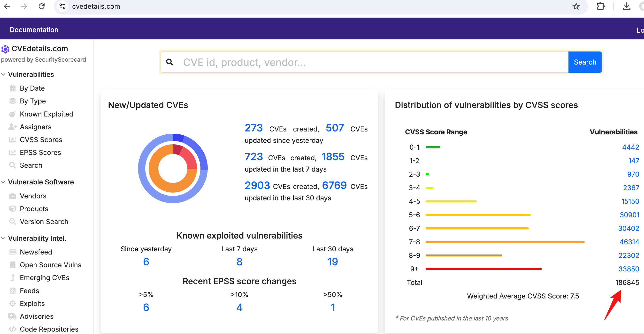Click the calendar icon beside By Date
This screenshot has height=334, width=644.
click(x=12, y=88)
